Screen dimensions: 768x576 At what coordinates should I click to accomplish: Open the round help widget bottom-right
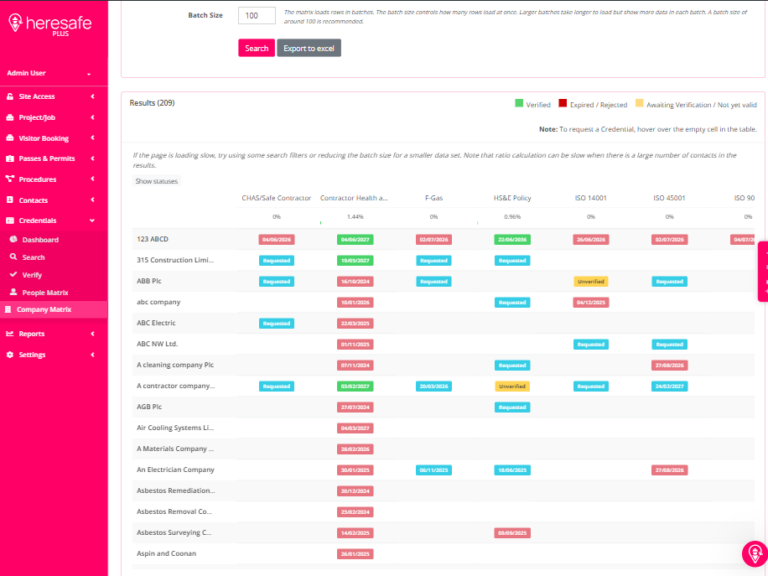[755, 553]
